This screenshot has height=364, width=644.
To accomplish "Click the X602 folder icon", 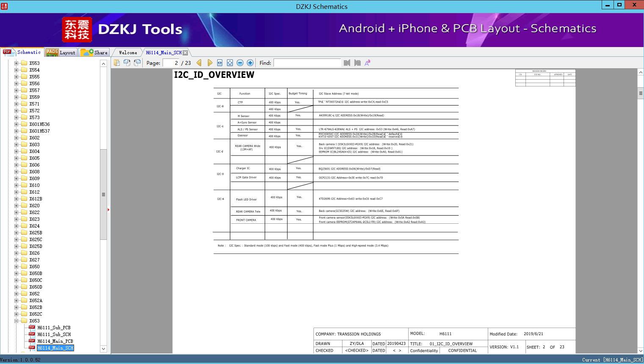I will pyautogui.click(x=24, y=138).
